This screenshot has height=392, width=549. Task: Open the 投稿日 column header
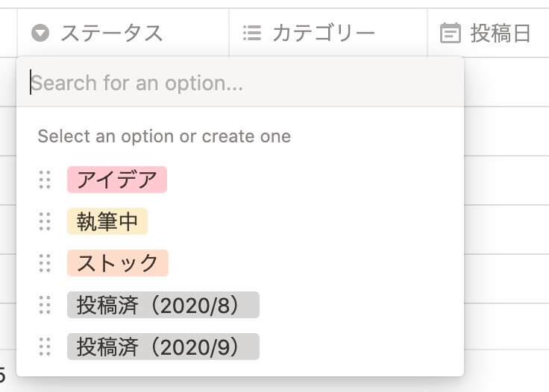(x=488, y=33)
